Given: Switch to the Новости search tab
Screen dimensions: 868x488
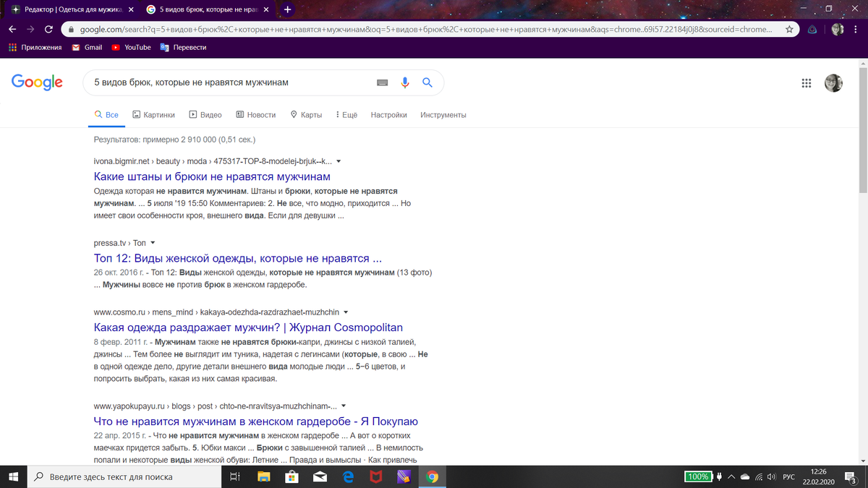Looking at the screenshot, I should (256, 115).
